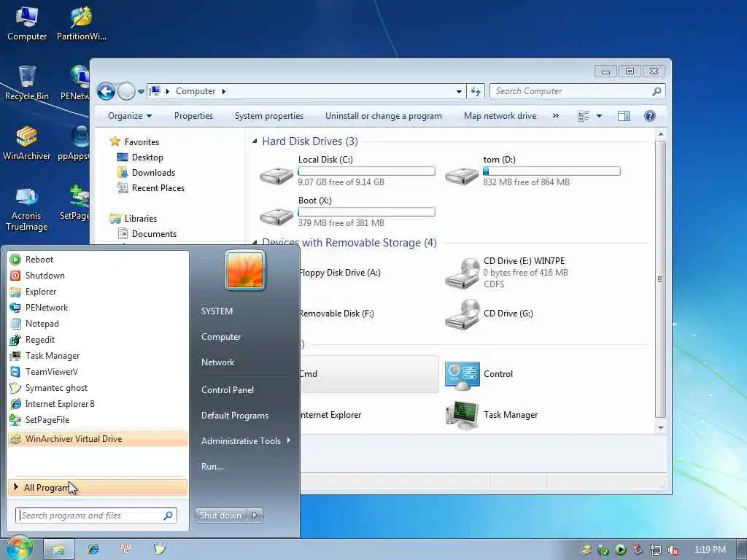Viewport: 747px width, 560px height.
Task: Click the Windows Start orb
Action: tap(18, 548)
